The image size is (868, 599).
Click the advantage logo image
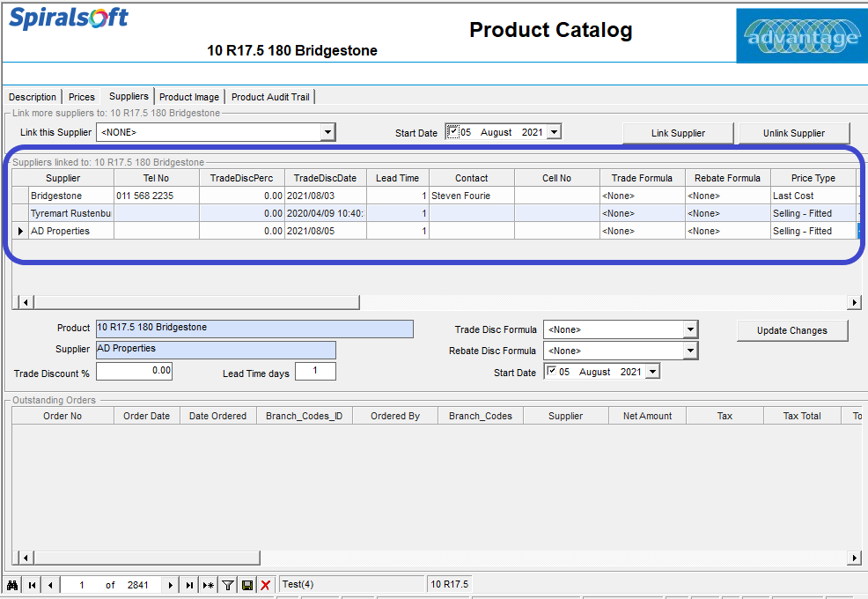(x=802, y=35)
